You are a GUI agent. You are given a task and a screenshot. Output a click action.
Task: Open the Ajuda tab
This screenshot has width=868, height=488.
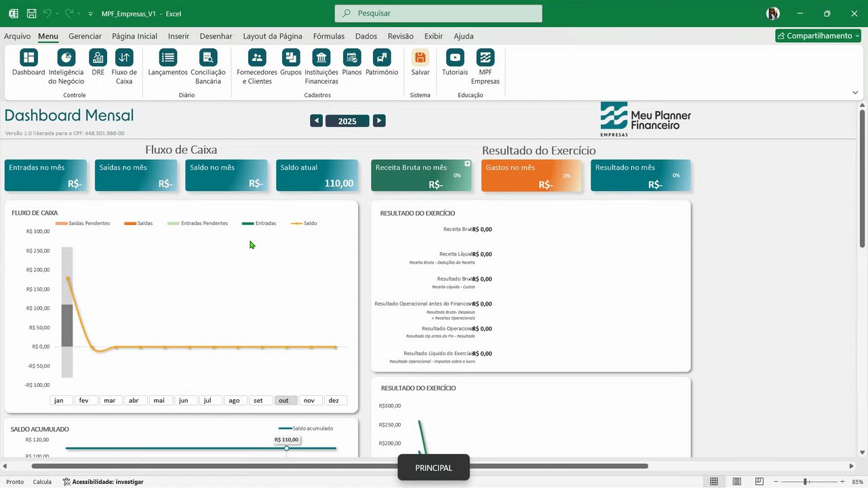tap(464, 36)
